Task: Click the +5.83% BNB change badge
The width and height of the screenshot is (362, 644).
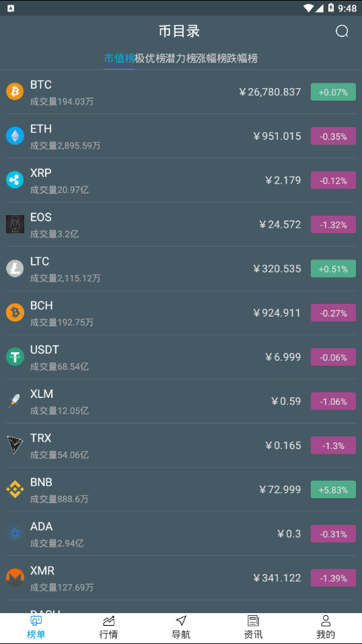Action: point(333,489)
